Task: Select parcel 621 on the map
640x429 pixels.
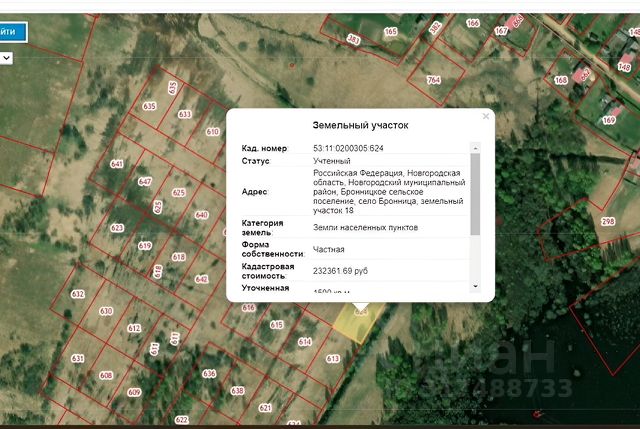Action: [x=265, y=408]
